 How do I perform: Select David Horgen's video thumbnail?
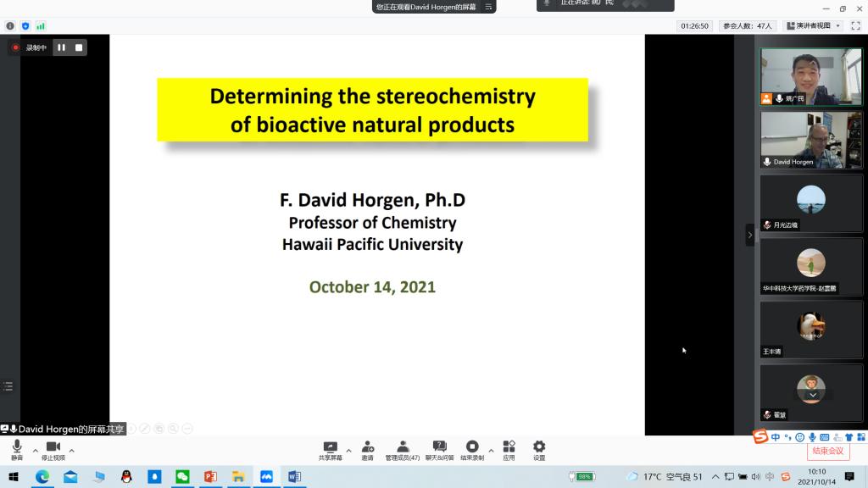[810, 140]
